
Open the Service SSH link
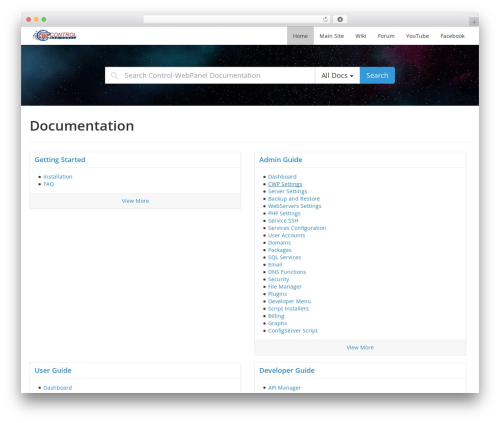pyautogui.click(x=283, y=221)
